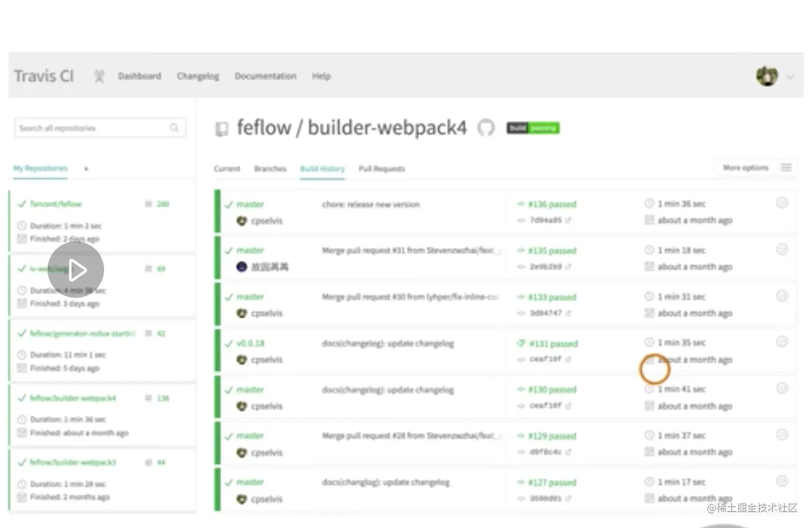Click the GitHub repository icon beside builder-webpack4
812x528 pixels.
tap(486, 128)
